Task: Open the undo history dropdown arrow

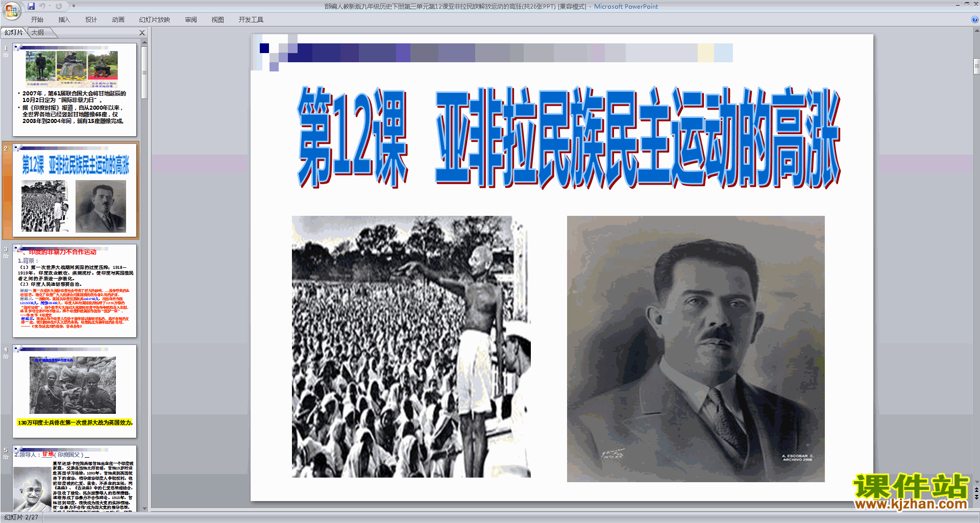Action: coord(50,6)
